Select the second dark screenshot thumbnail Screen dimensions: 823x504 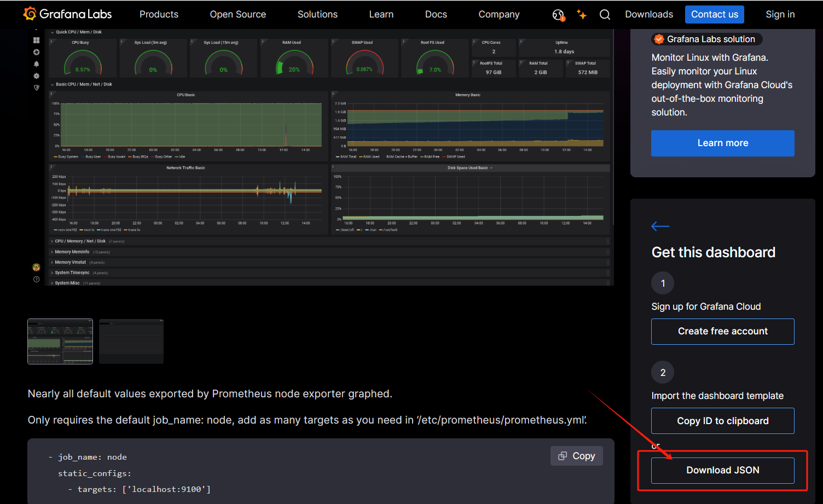(x=131, y=341)
